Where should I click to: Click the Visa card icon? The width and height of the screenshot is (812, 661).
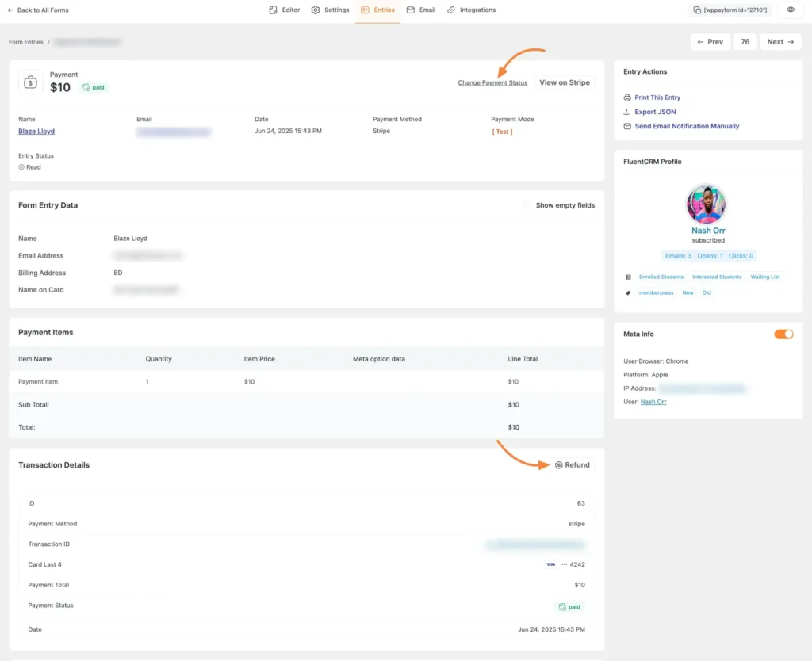[551, 565]
